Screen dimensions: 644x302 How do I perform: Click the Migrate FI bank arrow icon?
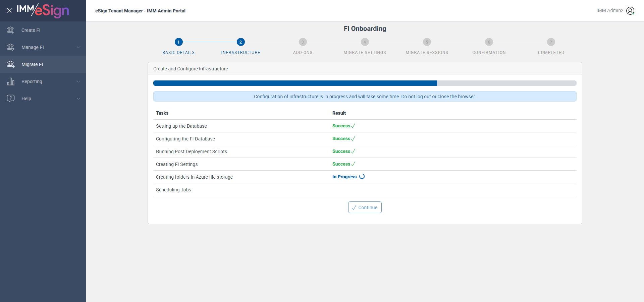11,64
